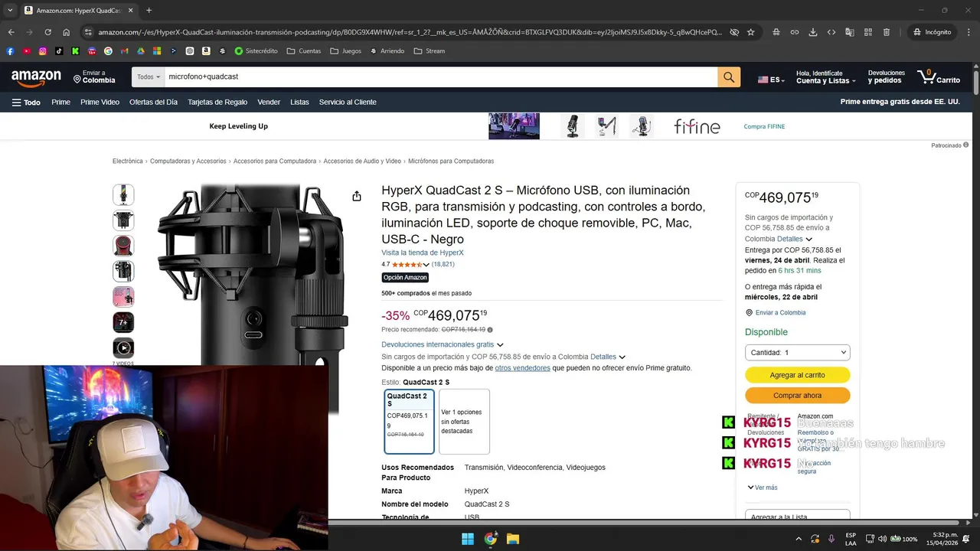Open the Google bookmark

(108, 51)
